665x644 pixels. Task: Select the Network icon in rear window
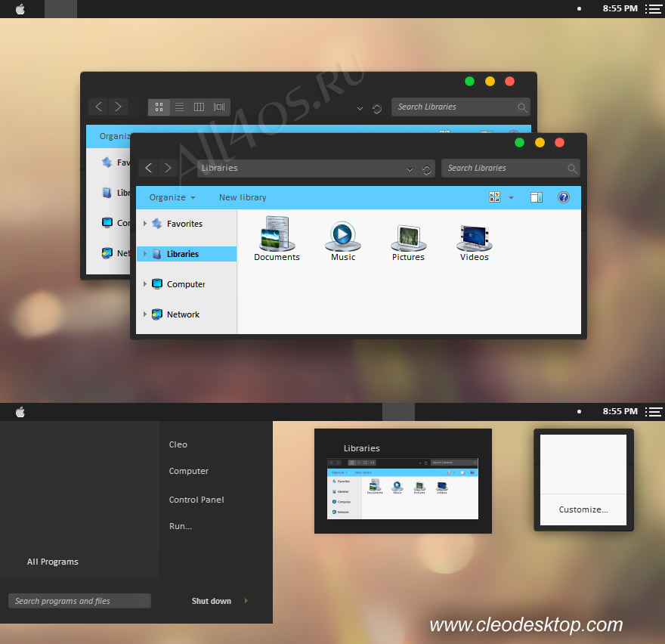(x=107, y=253)
